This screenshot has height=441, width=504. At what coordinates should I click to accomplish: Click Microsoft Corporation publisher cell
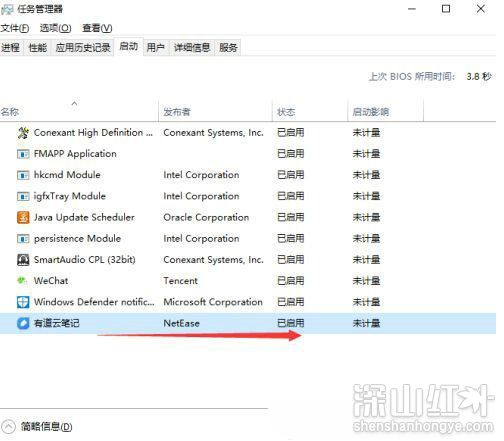[x=213, y=302]
